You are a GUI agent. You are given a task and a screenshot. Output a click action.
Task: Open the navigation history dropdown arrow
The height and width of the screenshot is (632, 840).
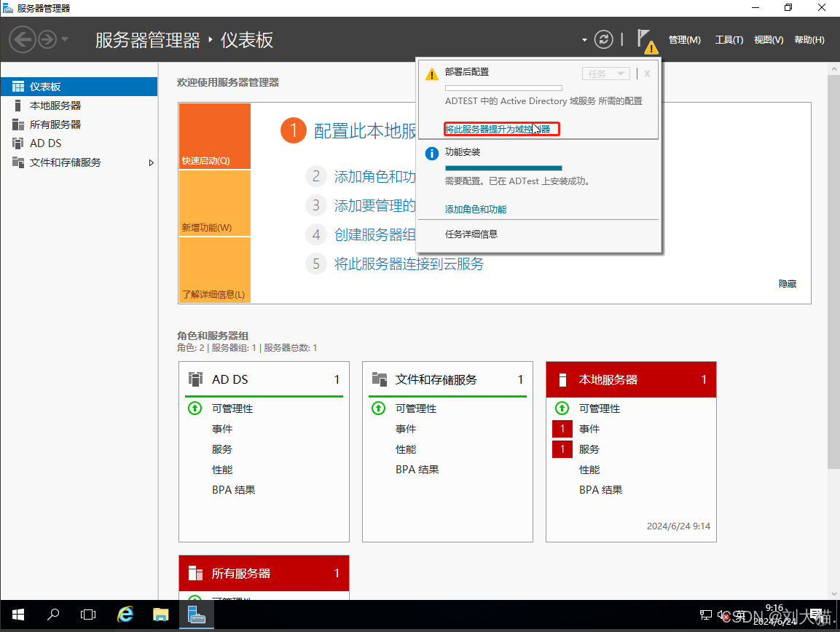click(x=64, y=39)
